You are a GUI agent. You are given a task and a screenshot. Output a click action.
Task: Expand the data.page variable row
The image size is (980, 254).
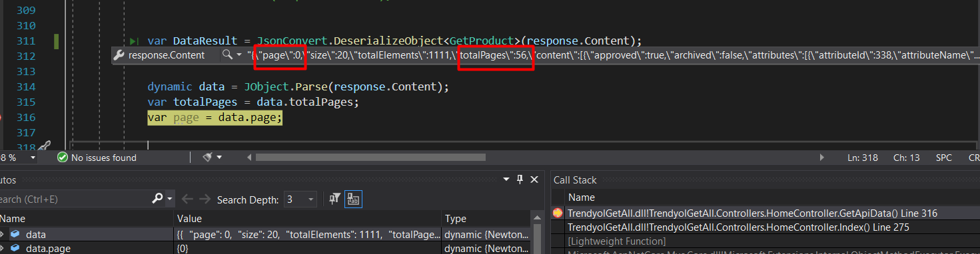(2, 249)
